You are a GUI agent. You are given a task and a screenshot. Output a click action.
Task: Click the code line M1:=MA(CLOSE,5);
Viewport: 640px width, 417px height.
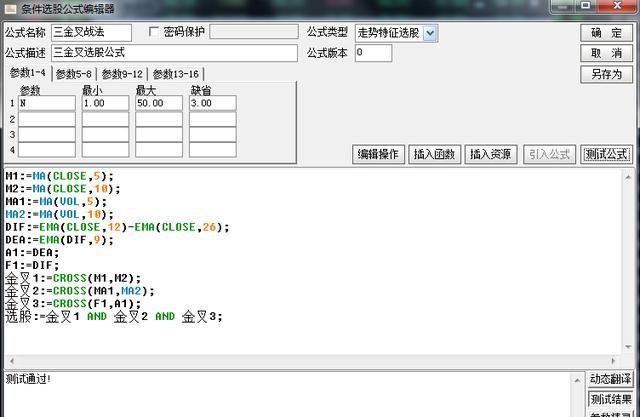(60, 176)
